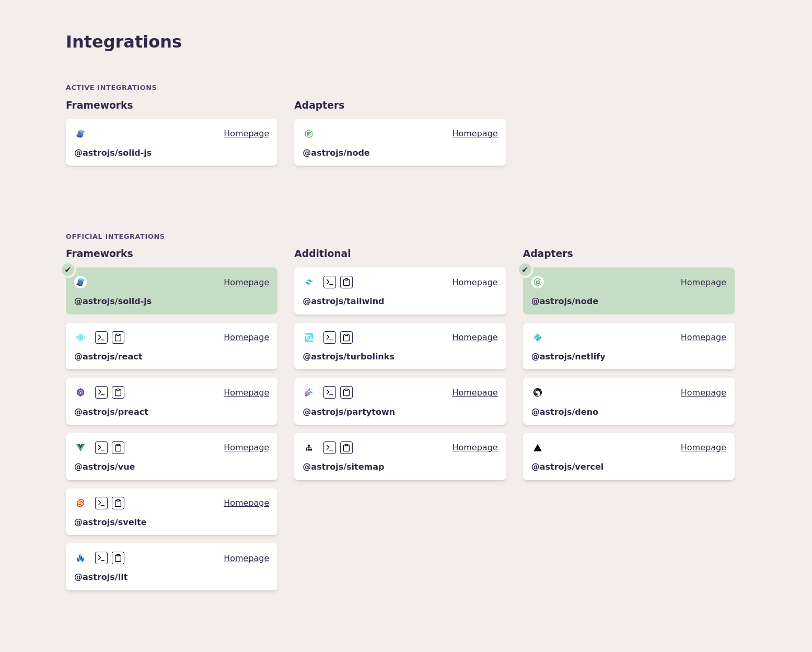Click the clipboard icon on the @astrojs/tailwind card
812x652 pixels.
tap(346, 282)
